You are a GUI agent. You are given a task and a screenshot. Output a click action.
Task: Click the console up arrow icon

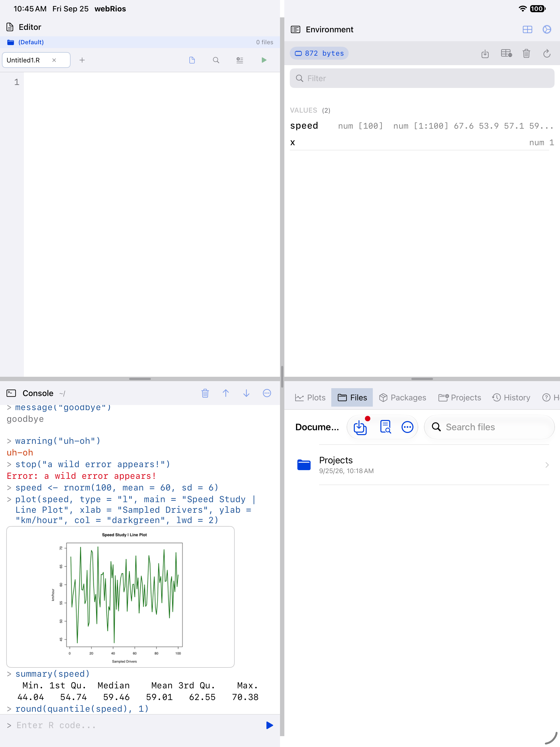click(226, 393)
